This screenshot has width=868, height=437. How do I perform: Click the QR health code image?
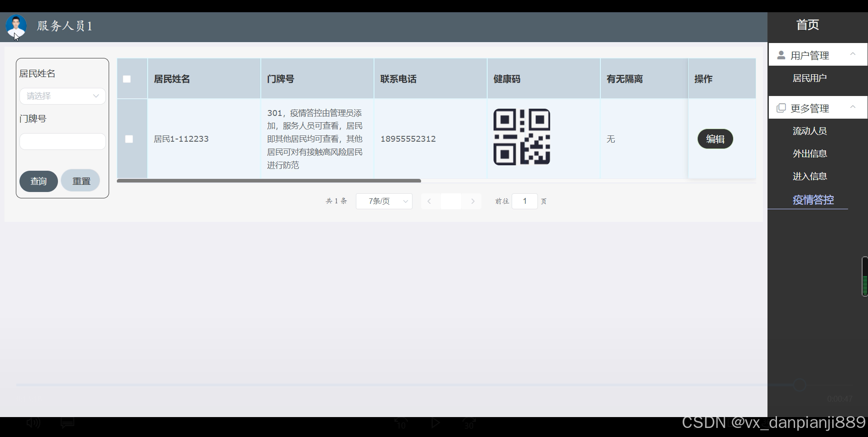click(522, 137)
